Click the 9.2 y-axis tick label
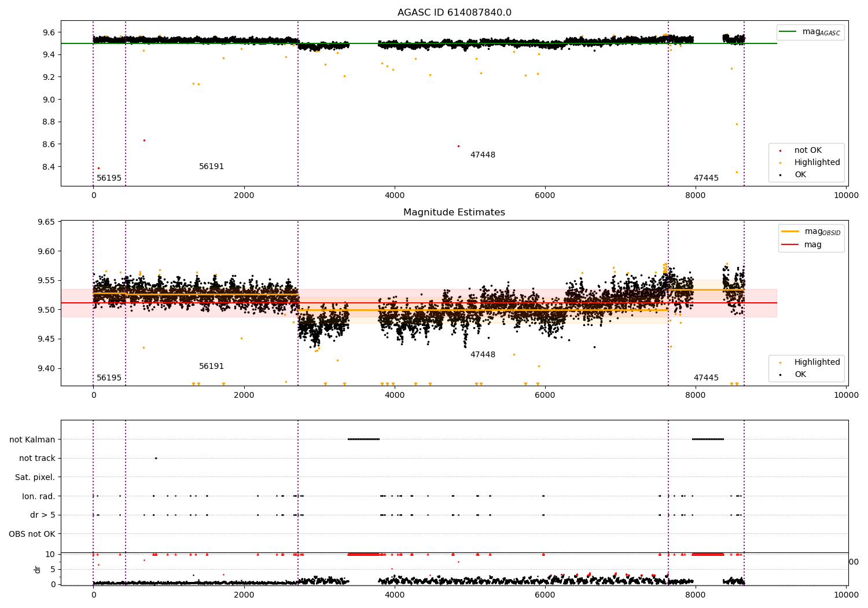The height and width of the screenshot is (608, 868). [x=49, y=77]
